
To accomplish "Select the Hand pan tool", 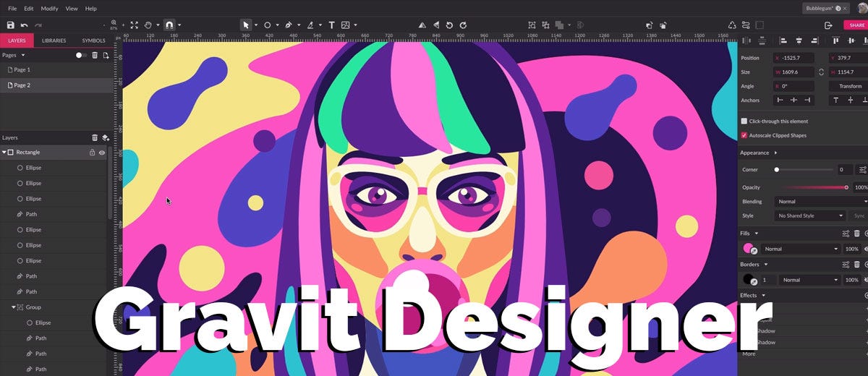I will [149, 25].
